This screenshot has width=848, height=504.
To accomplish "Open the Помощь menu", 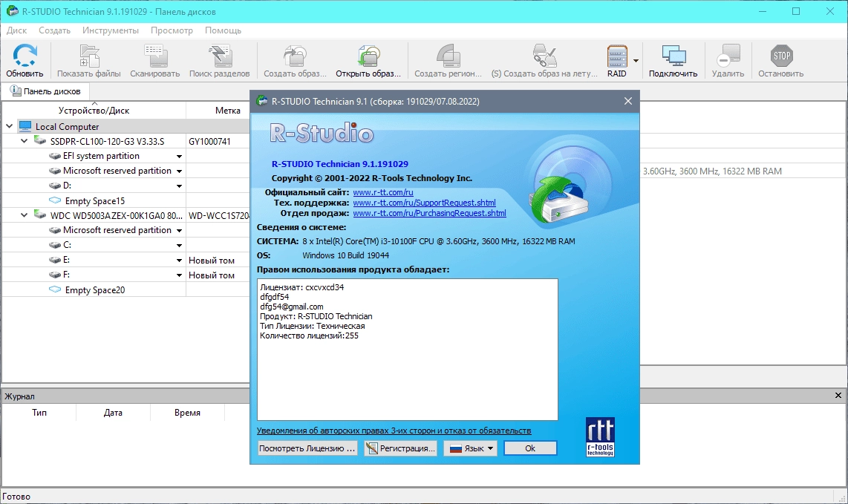I will [223, 30].
